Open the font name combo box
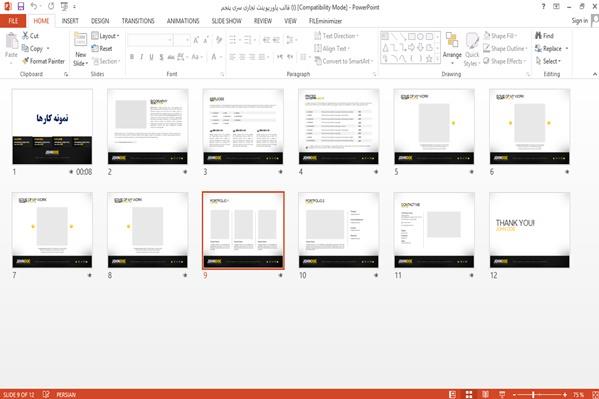Viewport: 599px width, 399px height. point(150,40)
